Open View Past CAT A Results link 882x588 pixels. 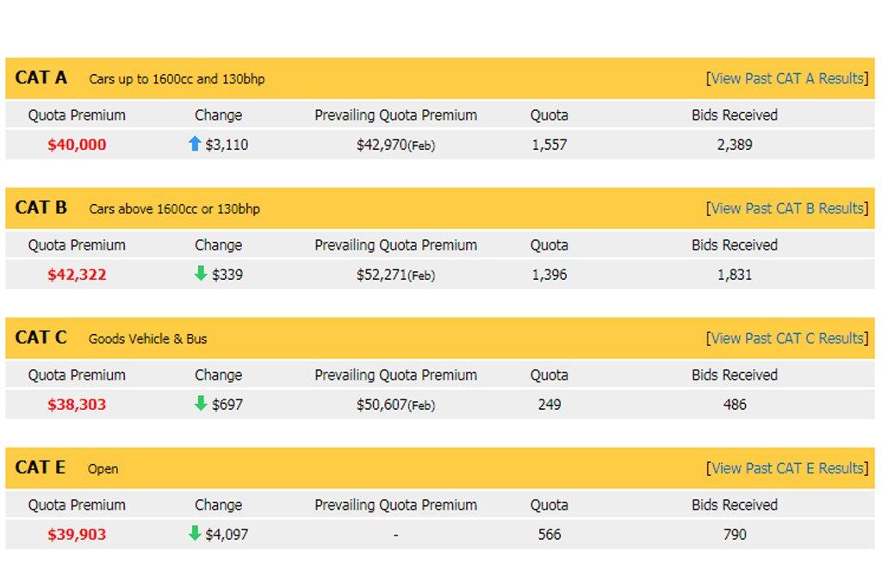[x=787, y=78]
